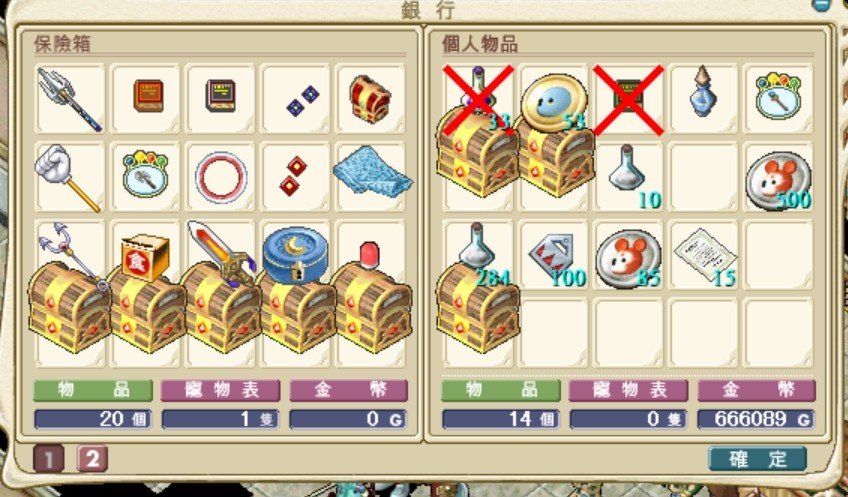848x497 pixels.
Task: Open safe box 寵物表 pet list tab
Action: (221, 390)
